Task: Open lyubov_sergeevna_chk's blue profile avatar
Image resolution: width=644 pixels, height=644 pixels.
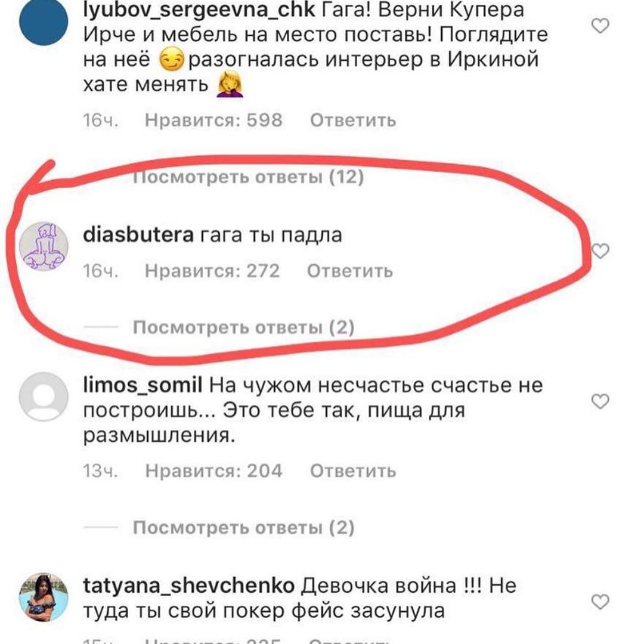Action: click(x=44, y=20)
